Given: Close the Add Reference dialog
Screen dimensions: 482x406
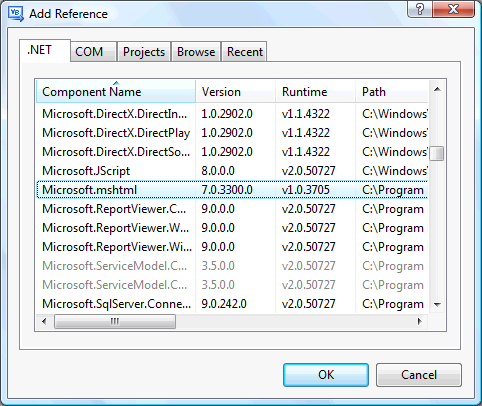Looking at the screenshot, I should click(453, 9).
